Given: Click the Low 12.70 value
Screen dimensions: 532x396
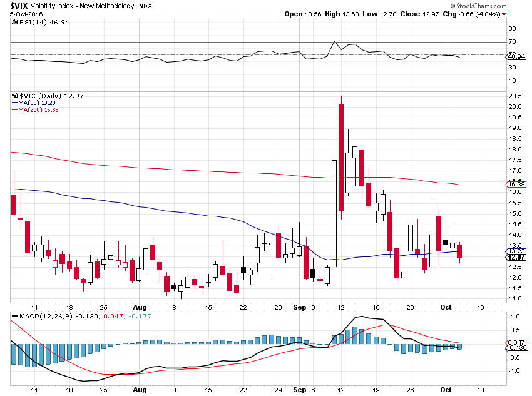Looking at the screenshot, I should [x=379, y=14].
